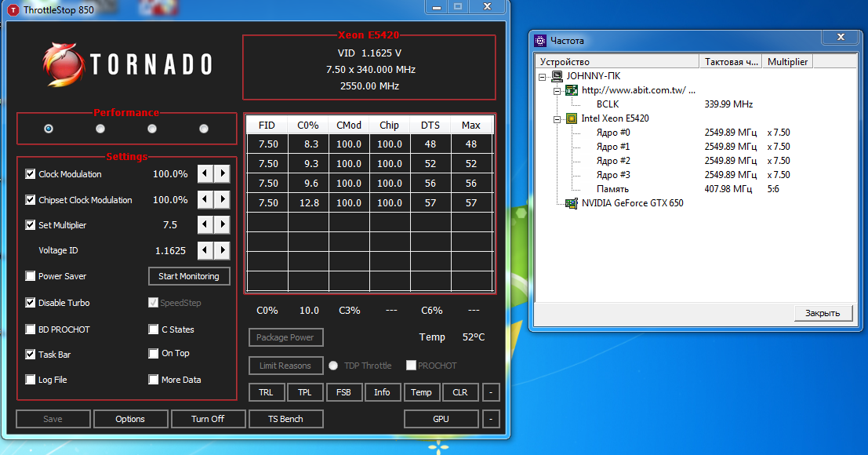Clear data with CLR button
The image size is (868, 455).
coord(460,392)
